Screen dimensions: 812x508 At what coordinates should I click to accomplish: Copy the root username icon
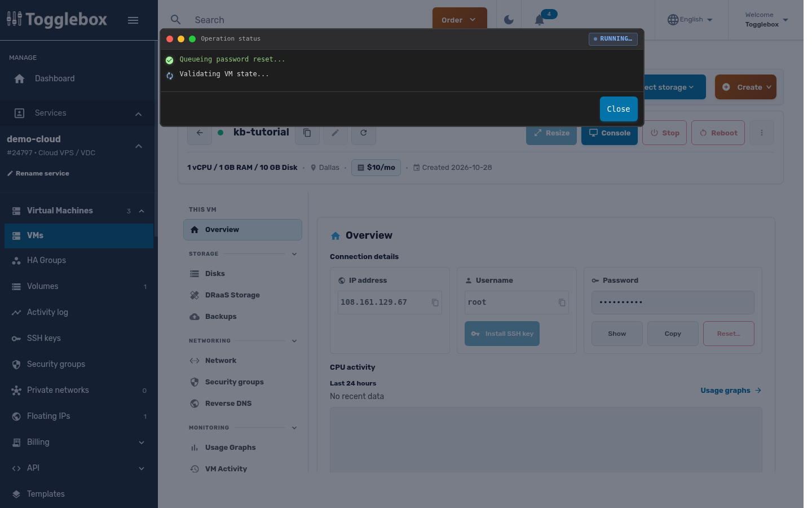coord(562,303)
